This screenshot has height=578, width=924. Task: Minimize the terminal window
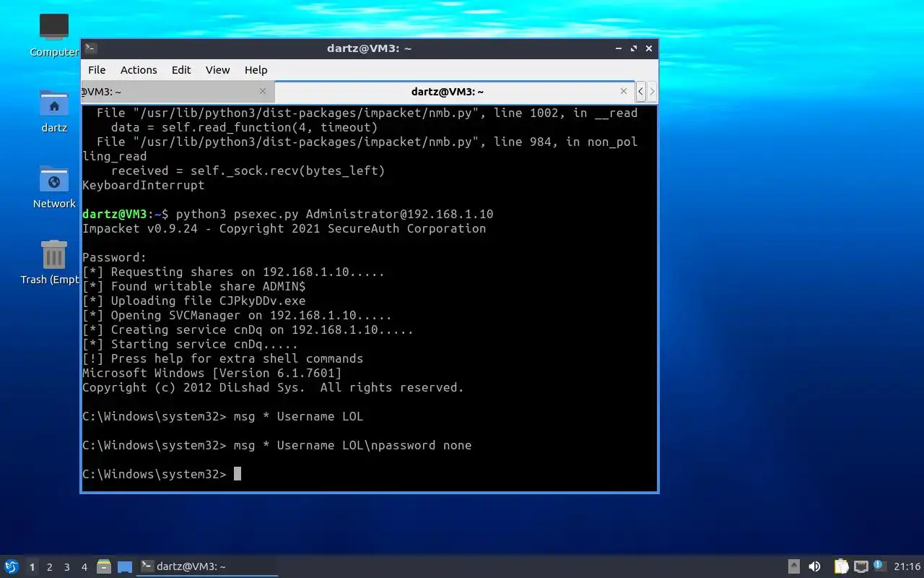point(619,48)
